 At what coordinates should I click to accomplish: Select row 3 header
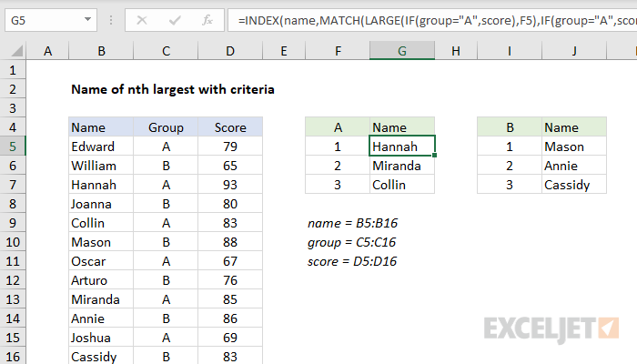tap(13, 108)
